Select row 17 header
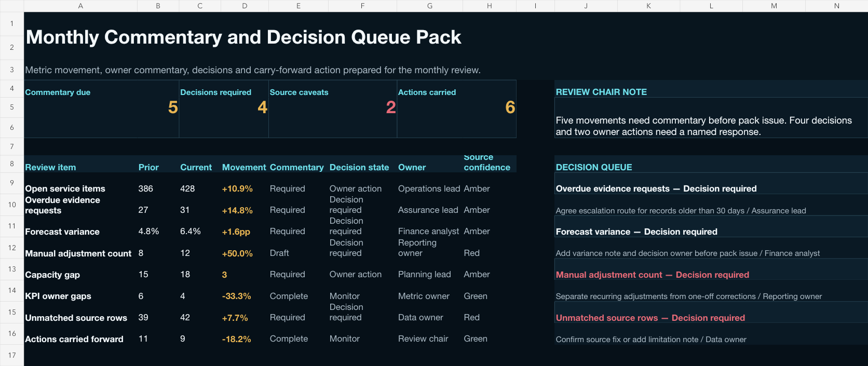 click(12, 355)
